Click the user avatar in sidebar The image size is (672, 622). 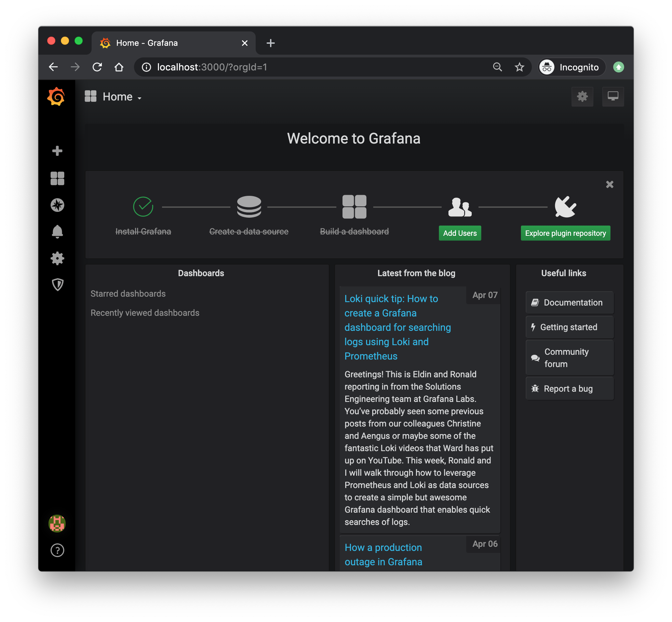pyautogui.click(x=57, y=523)
